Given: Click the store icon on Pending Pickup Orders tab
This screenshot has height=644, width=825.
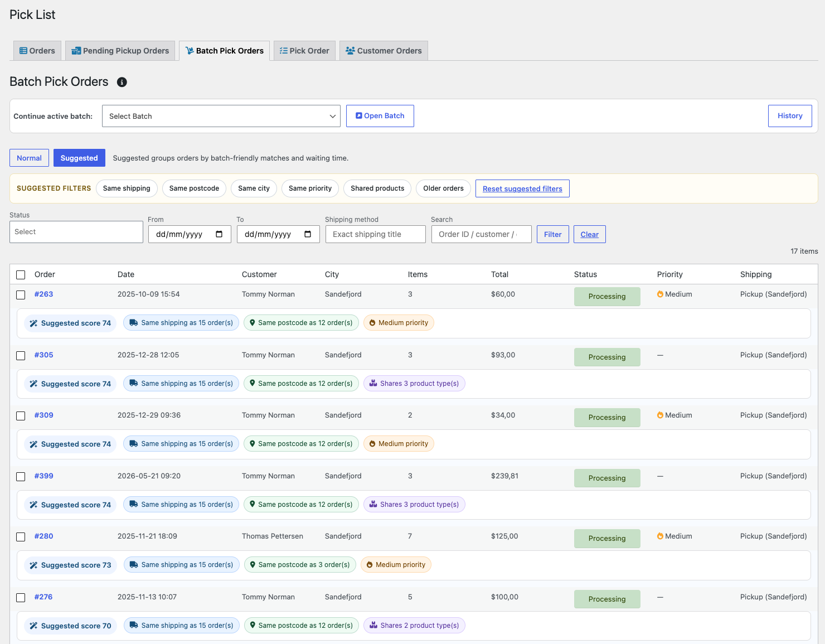Looking at the screenshot, I should [76, 51].
